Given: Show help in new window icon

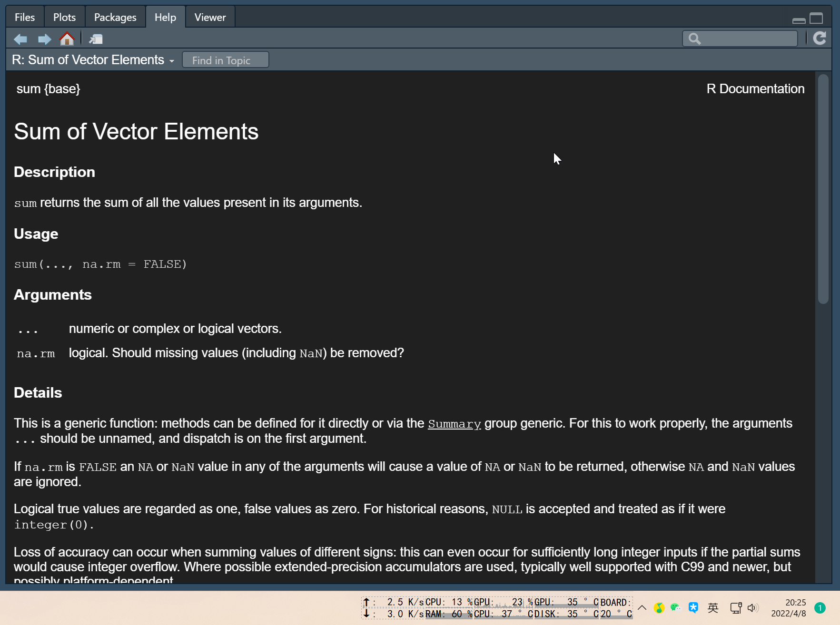Looking at the screenshot, I should point(96,39).
